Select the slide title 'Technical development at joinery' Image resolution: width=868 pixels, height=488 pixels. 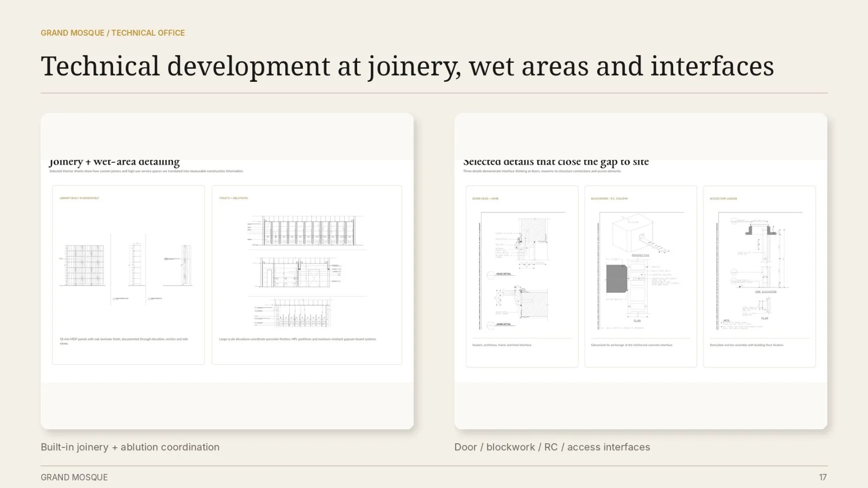407,66
